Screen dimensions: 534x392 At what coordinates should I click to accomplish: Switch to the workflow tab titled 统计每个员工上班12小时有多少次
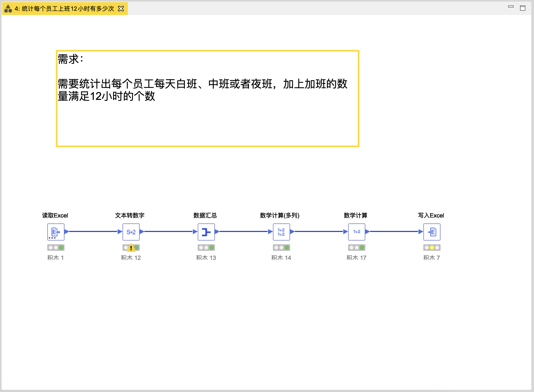pyautogui.click(x=64, y=9)
